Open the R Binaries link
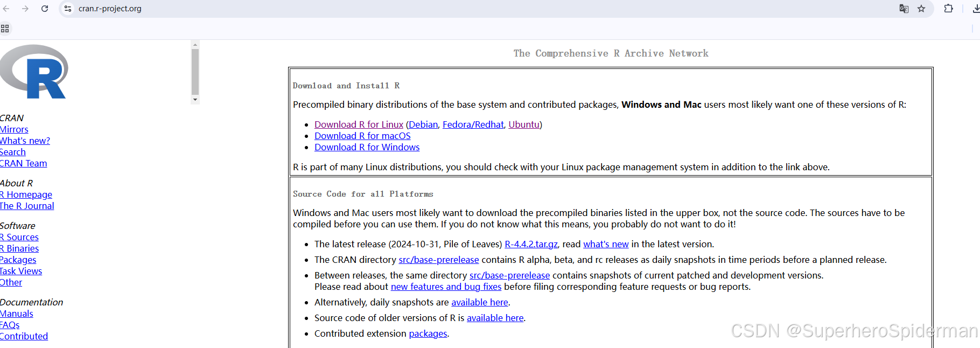The height and width of the screenshot is (348, 980). (x=19, y=248)
